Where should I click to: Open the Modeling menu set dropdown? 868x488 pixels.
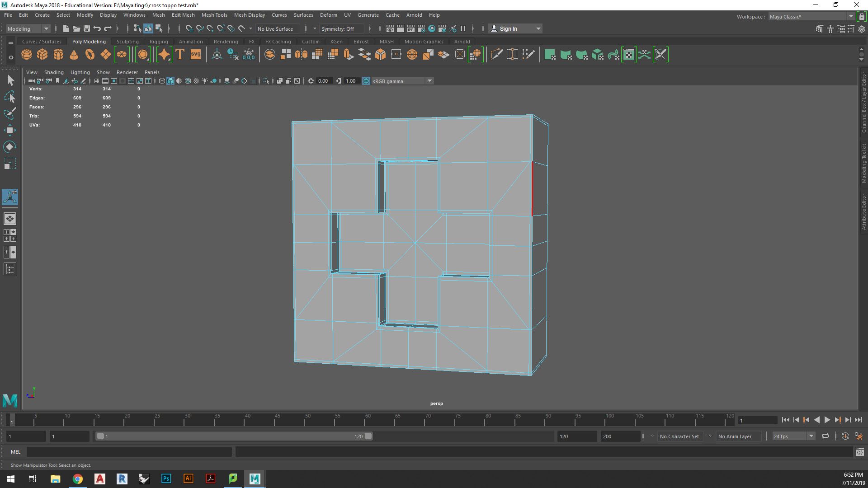point(28,28)
